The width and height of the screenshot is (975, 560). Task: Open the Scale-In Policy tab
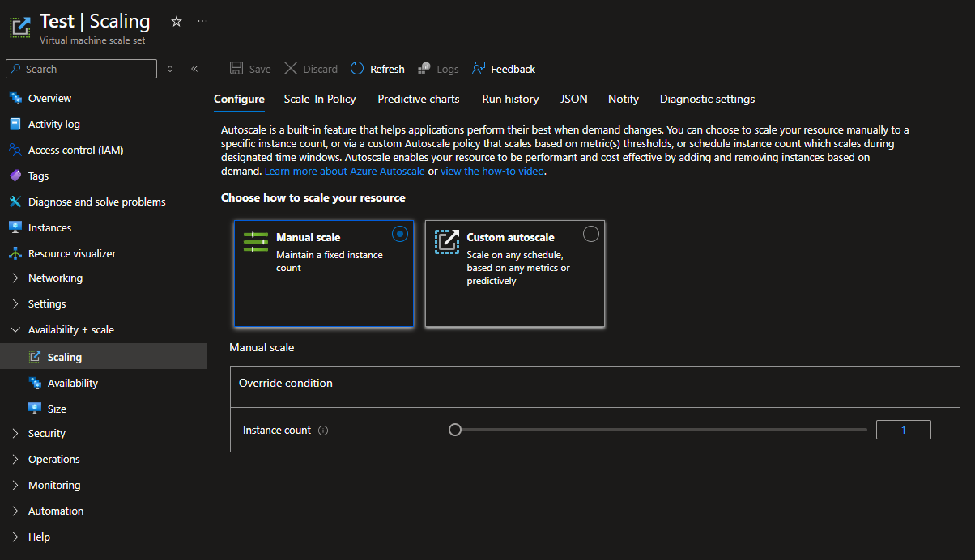tap(320, 99)
